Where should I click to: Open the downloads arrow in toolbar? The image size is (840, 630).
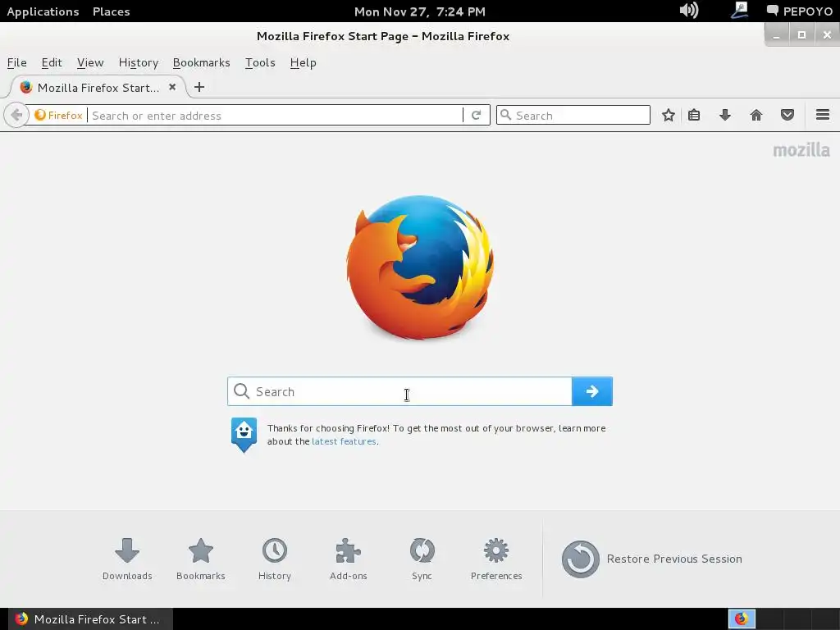[725, 115]
